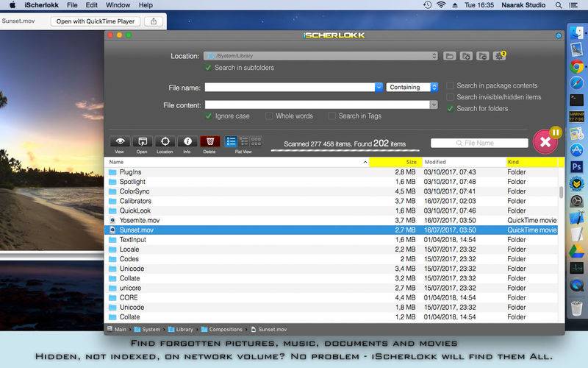
Task: Sort by Name column header
Action: (237, 162)
